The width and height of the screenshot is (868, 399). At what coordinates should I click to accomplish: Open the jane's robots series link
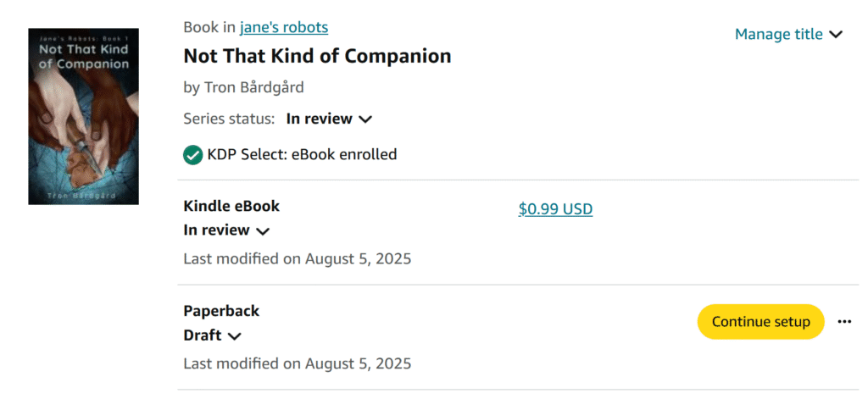click(x=284, y=27)
